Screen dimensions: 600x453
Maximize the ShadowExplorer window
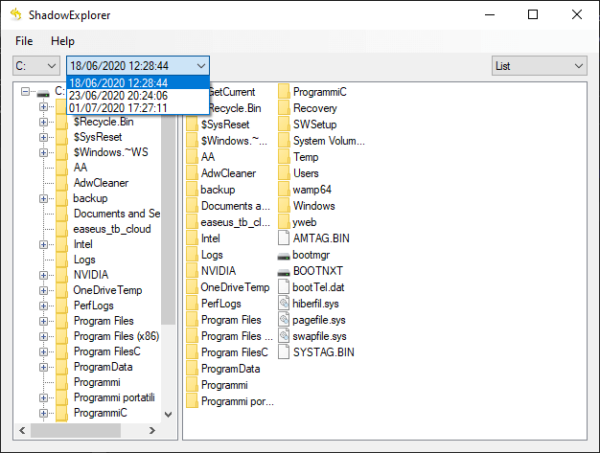pyautogui.click(x=533, y=15)
